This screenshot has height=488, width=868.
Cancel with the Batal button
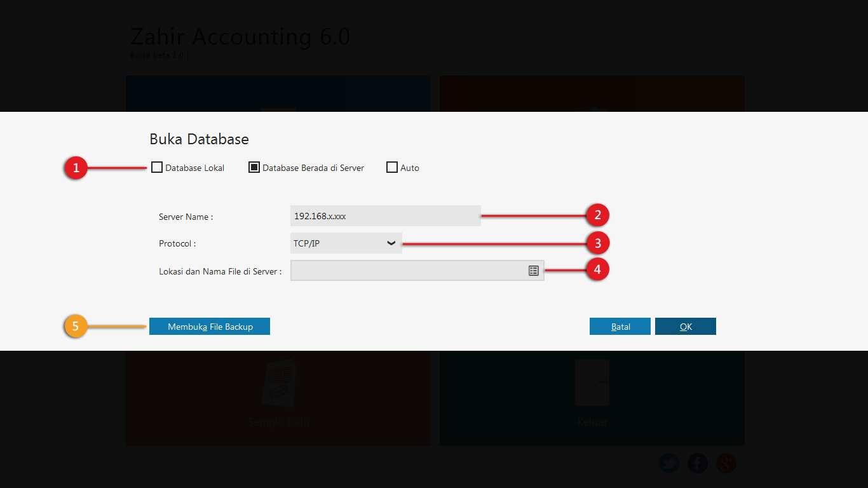click(x=620, y=327)
